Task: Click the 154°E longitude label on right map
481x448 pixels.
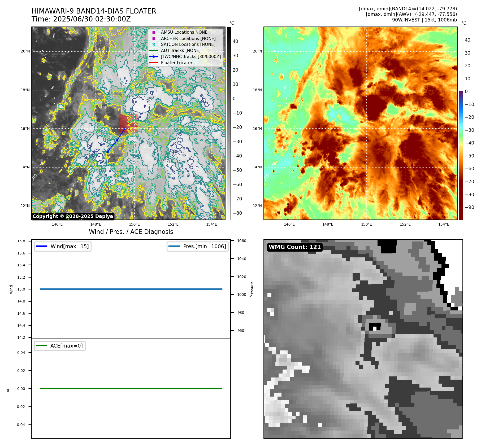Action: 444,224
